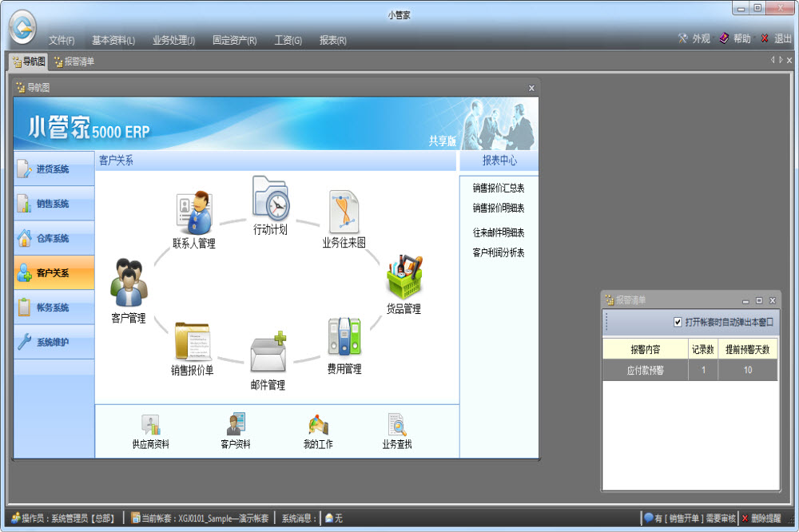Open the 联系人管理 contact management icon
The height and width of the screenshot is (532, 799).
(194, 213)
